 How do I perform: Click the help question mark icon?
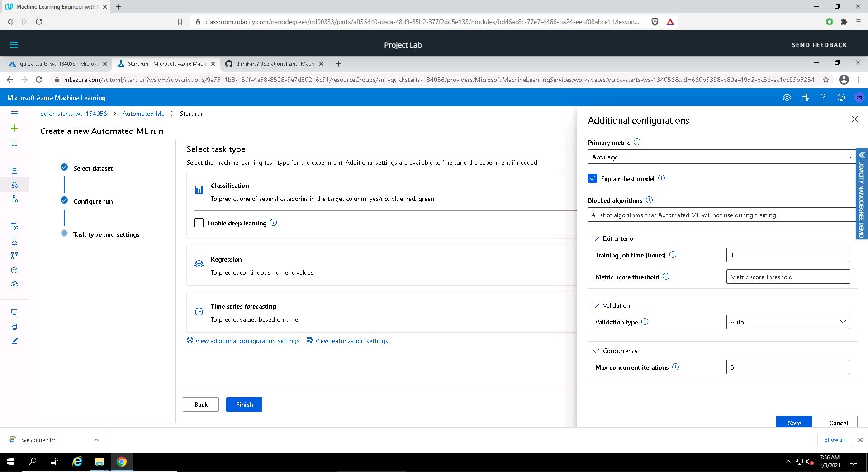pyautogui.click(x=823, y=97)
